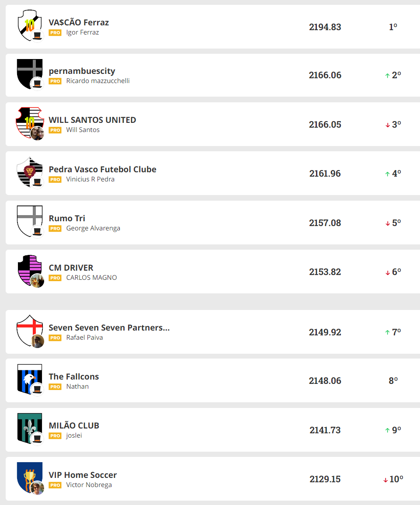Image resolution: width=420 pixels, height=505 pixels.
Task: Click the PRO badge next to Nathan
Action: (x=55, y=387)
